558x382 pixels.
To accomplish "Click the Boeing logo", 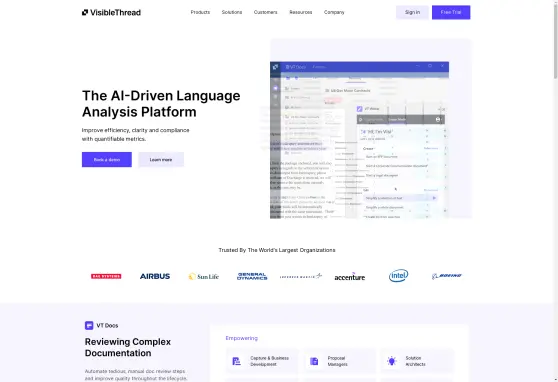I will [x=447, y=276].
